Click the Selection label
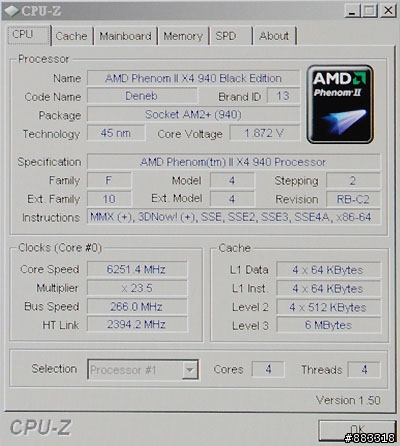 coord(54,369)
